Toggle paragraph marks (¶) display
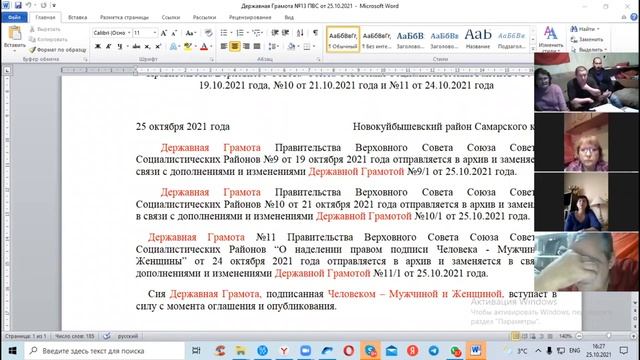Viewport: 640px width, 360px height. tap(316, 33)
